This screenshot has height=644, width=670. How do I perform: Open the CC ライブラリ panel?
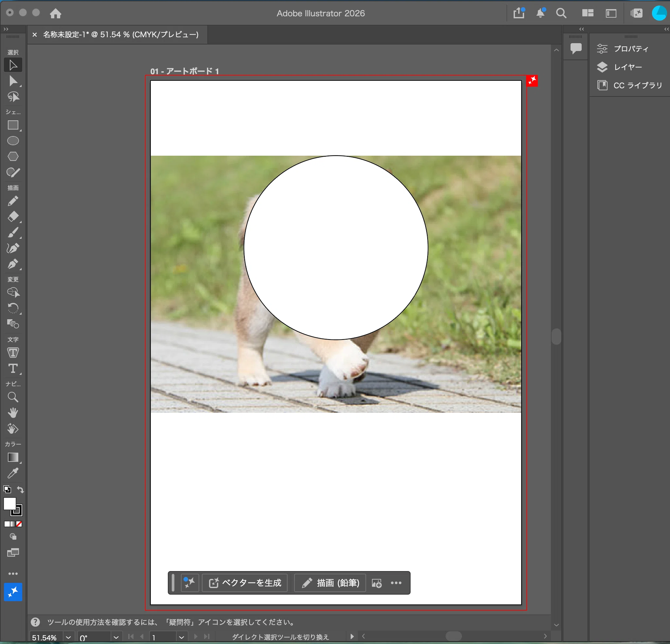(x=630, y=85)
